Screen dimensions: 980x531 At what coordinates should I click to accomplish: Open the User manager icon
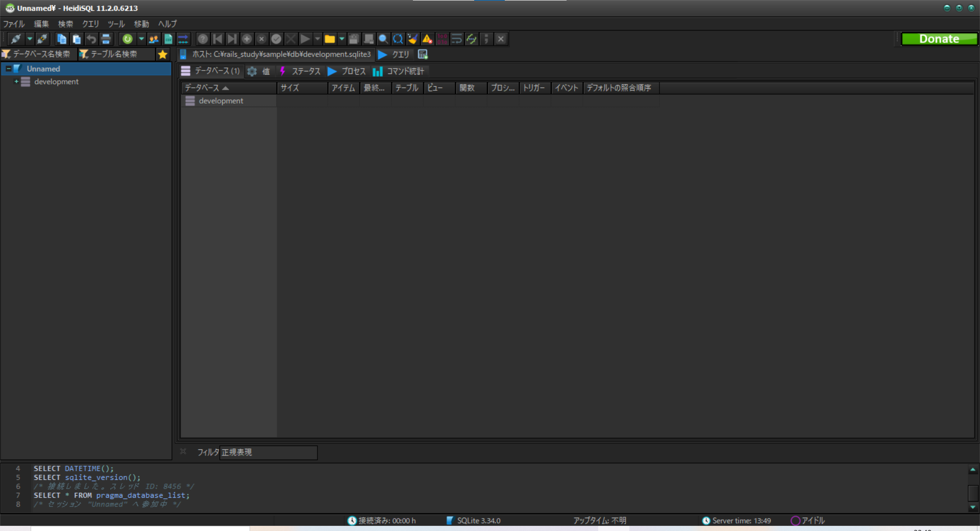click(153, 39)
